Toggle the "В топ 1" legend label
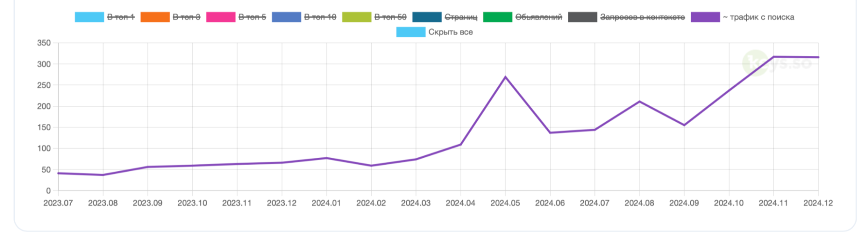The image size is (868, 241). [121, 17]
